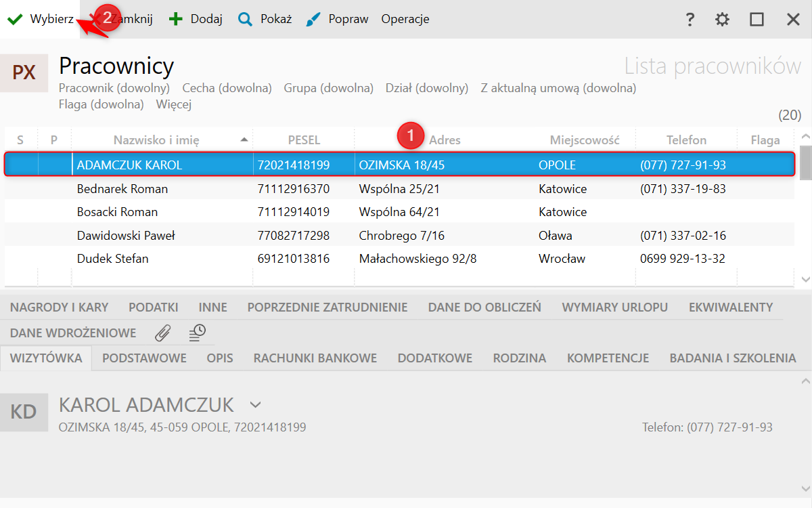Switch to KOMPETENCJE tab
The image size is (812, 508).
tap(608, 358)
